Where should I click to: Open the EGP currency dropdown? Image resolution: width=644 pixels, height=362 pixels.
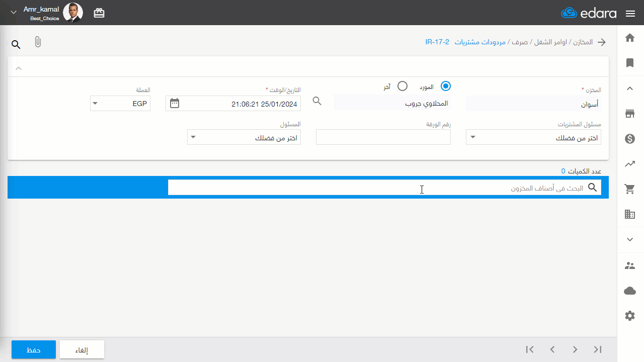pyautogui.click(x=120, y=104)
